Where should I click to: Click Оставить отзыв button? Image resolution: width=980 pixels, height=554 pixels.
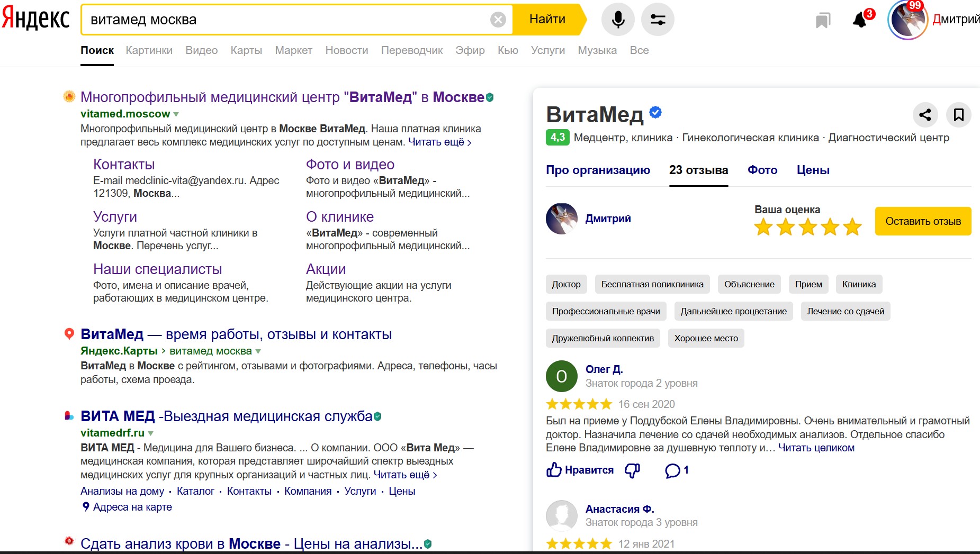click(x=923, y=221)
